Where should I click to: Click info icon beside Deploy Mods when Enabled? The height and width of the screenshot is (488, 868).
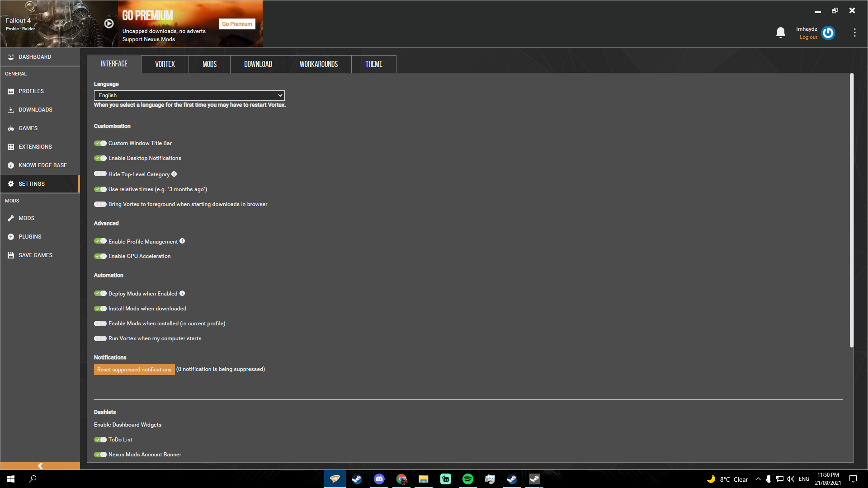pos(182,293)
